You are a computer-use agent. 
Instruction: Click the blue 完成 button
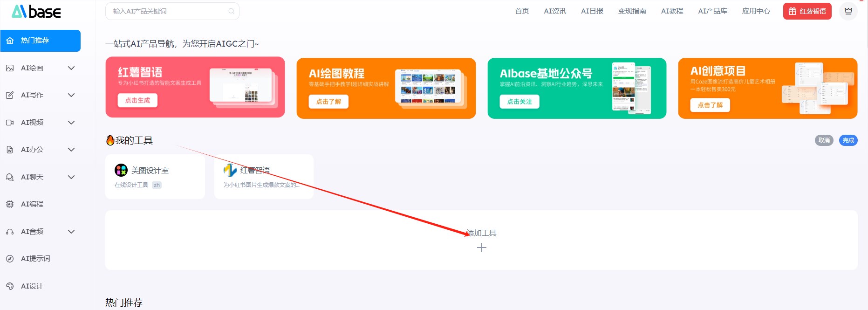coord(848,140)
